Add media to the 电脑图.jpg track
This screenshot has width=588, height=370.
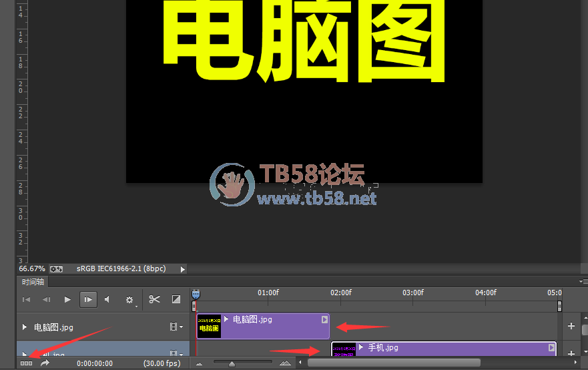coord(571,326)
